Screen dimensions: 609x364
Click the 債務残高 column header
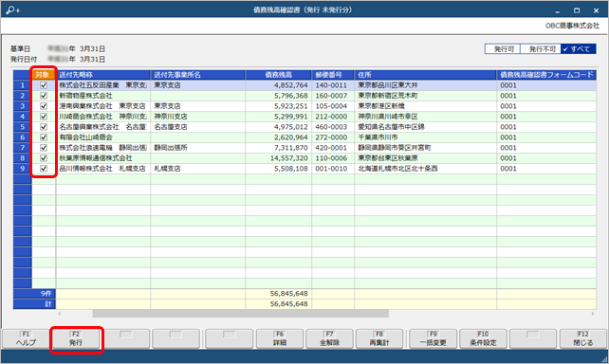click(x=279, y=75)
